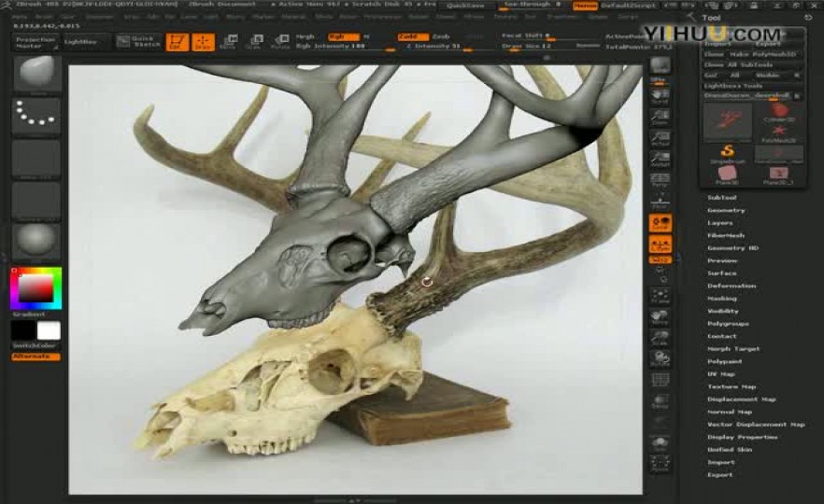The width and height of the screenshot is (824, 504).
Task: Pick a color in the color picker square
Action: tap(36, 288)
